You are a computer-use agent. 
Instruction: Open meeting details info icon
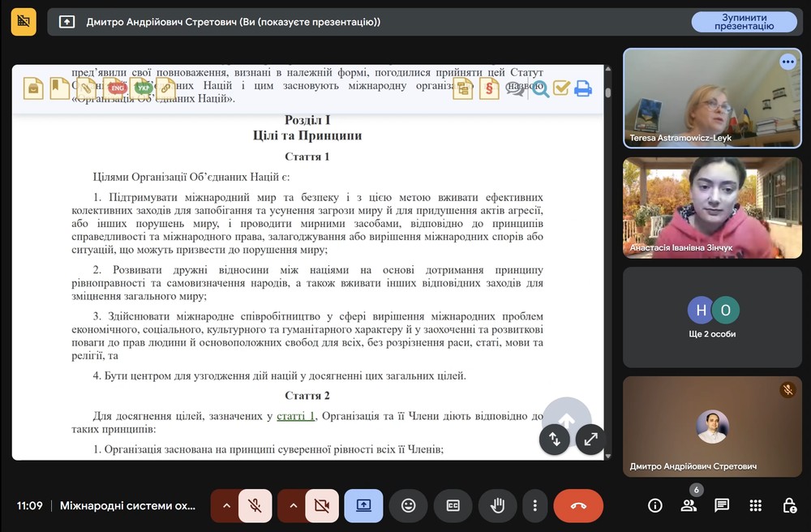(x=655, y=505)
